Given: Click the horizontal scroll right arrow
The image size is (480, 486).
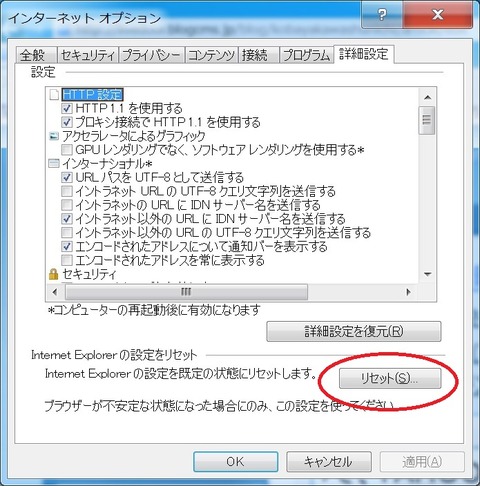Looking at the screenshot, I should pyautogui.click(x=409, y=292).
